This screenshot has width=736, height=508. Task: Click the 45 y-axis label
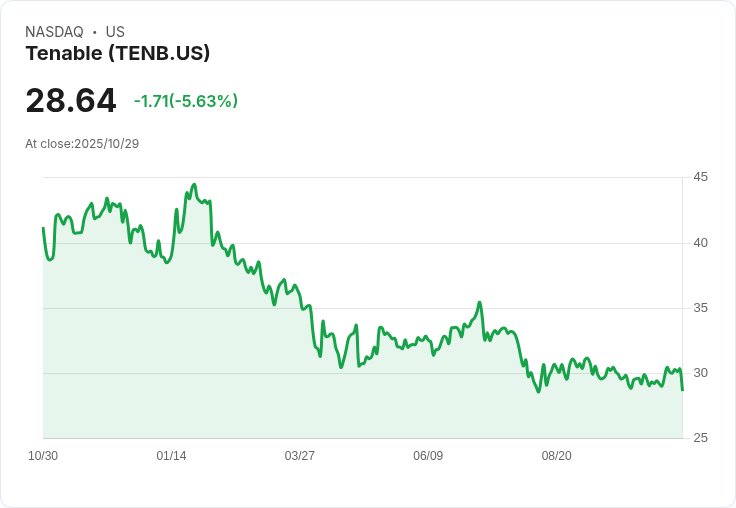[700, 177]
